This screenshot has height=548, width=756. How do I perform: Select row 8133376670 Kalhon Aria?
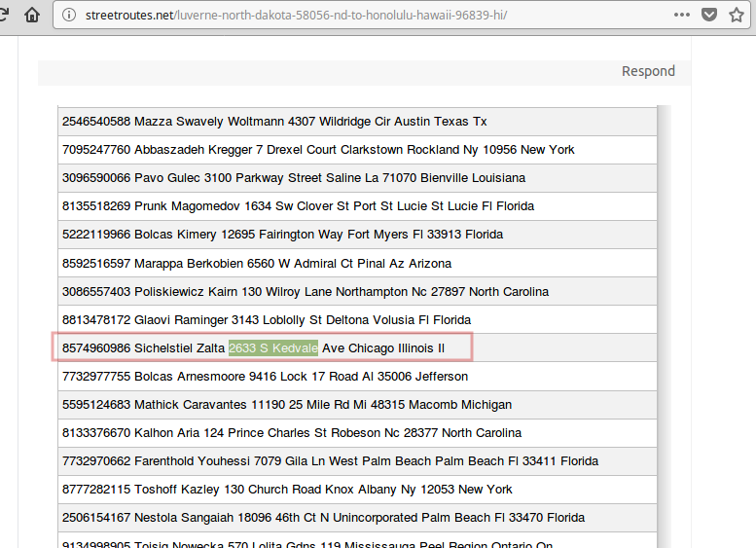[x=357, y=433]
